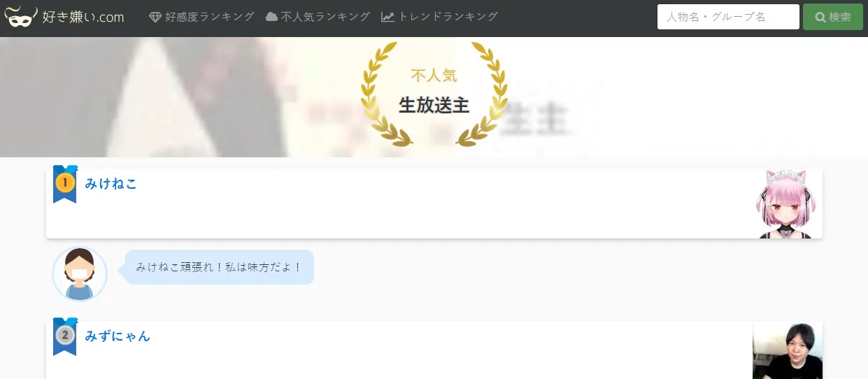Focus the 人物名・グループ名 search field
Screen dimensions: 868x379
pyautogui.click(x=728, y=17)
